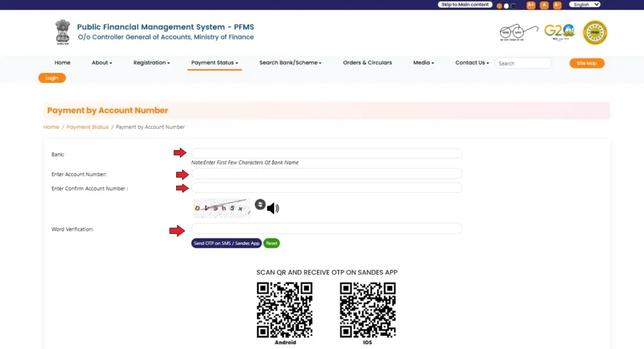Expand the Contact Us menu

pos(472,63)
